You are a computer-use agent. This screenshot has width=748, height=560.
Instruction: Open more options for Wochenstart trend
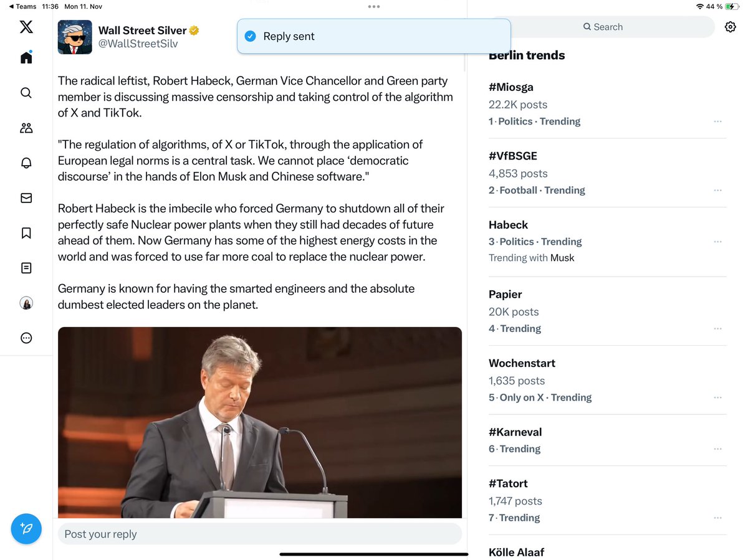[x=717, y=397]
